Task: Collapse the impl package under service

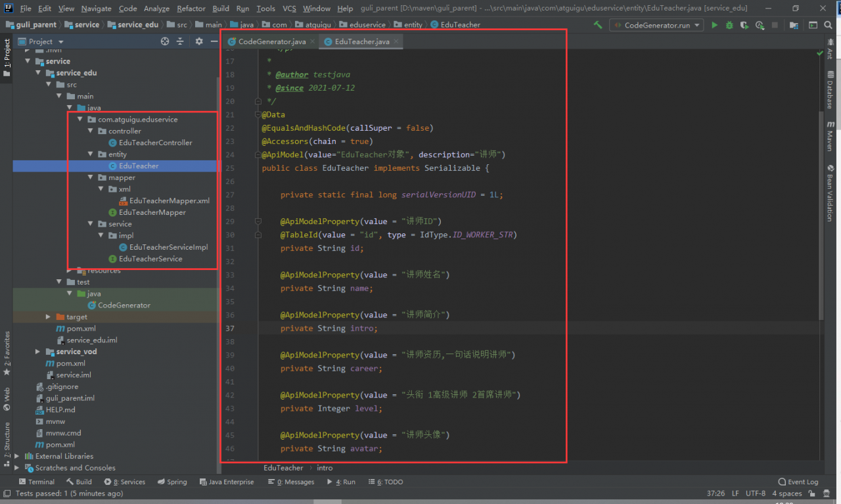Action: click(101, 235)
